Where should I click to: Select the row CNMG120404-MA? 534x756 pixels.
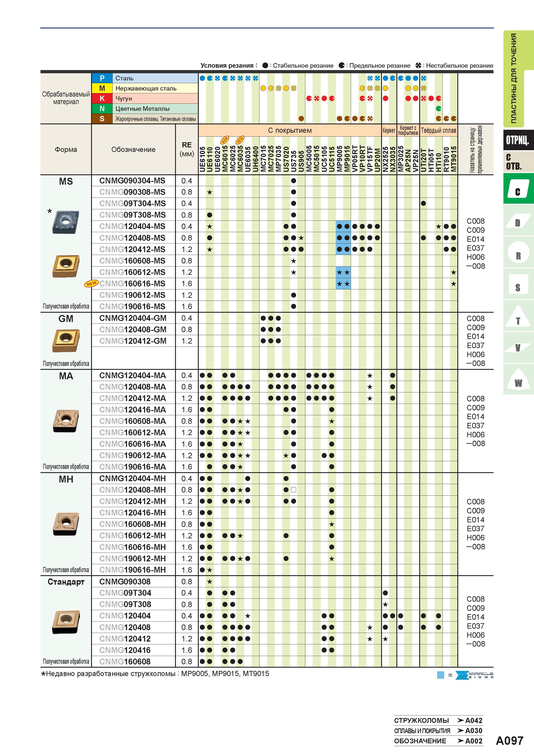275,375
